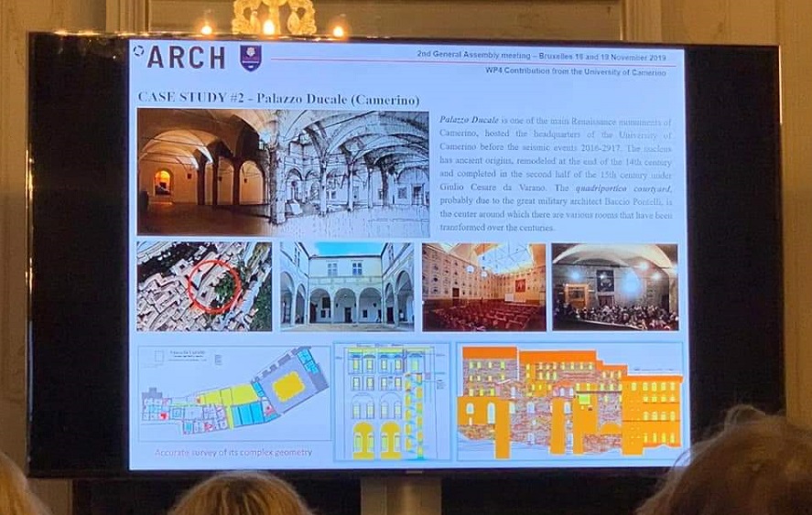Click the ARCH project logo
Image resolution: width=812 pixels, height=515 pixels.
186,57
